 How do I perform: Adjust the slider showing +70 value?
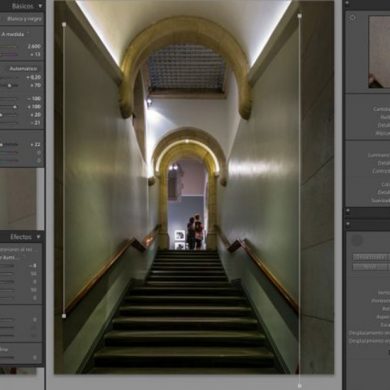[9, 85]
